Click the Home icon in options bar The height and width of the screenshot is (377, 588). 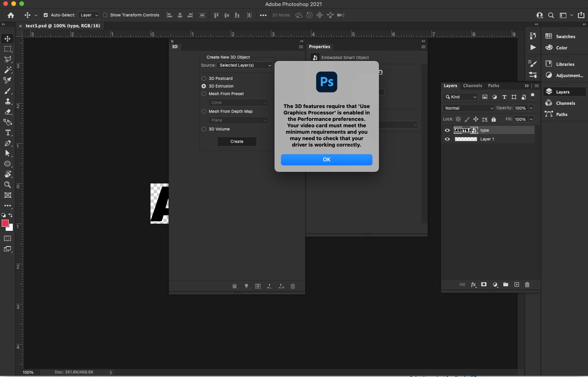click(11, 15)
